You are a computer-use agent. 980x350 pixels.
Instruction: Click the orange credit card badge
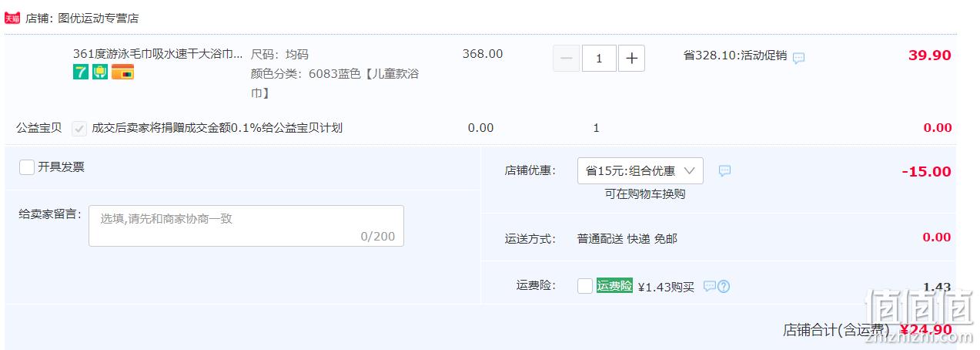(x=122, y=72)
